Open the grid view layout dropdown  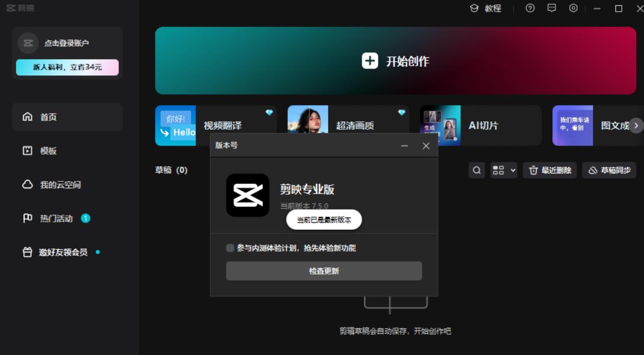(x=503, y=170)
